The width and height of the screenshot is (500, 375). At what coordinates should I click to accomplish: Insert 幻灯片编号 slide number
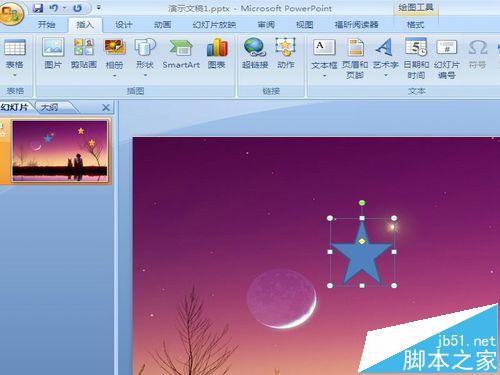pyautogui.click(x=447, y=58)
